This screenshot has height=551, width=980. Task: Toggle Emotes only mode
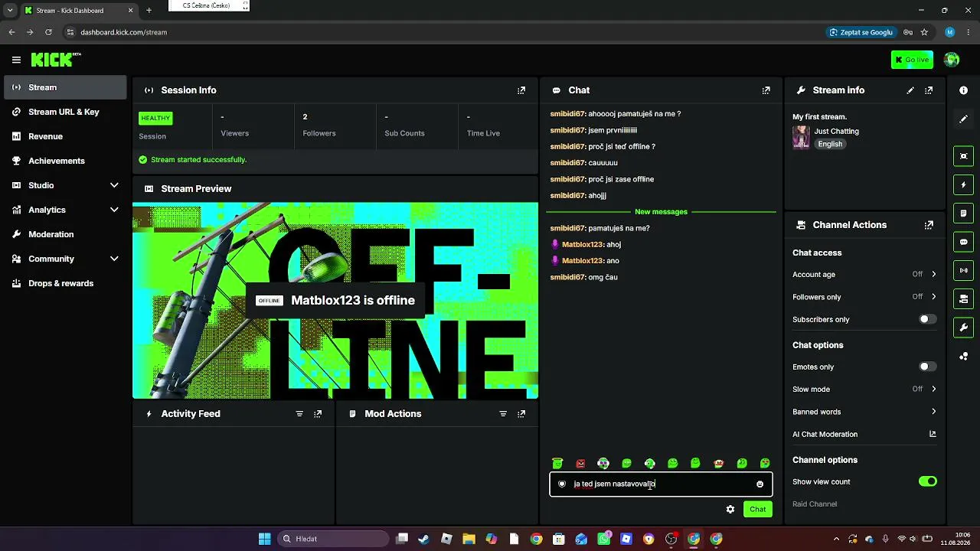[927, 367]
